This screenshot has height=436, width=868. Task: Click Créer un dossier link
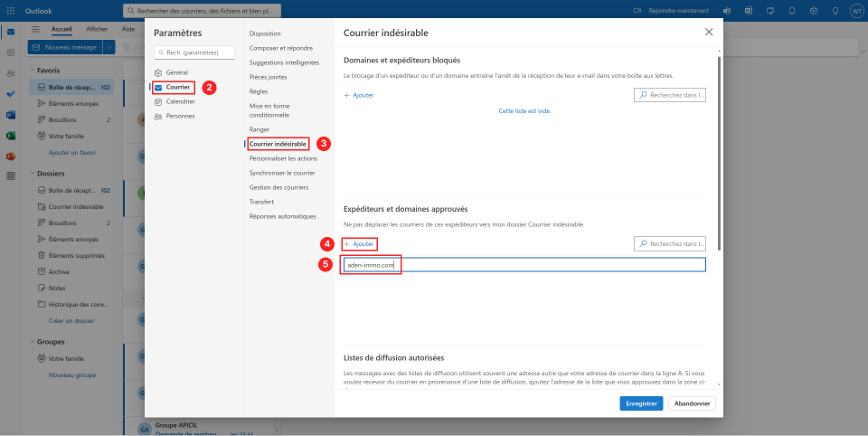(x=71, y=321)
